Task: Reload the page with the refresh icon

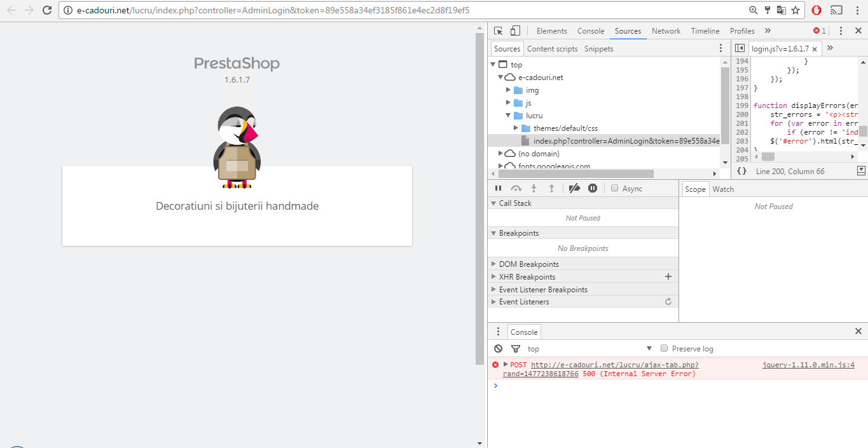Action: [47, 10]
